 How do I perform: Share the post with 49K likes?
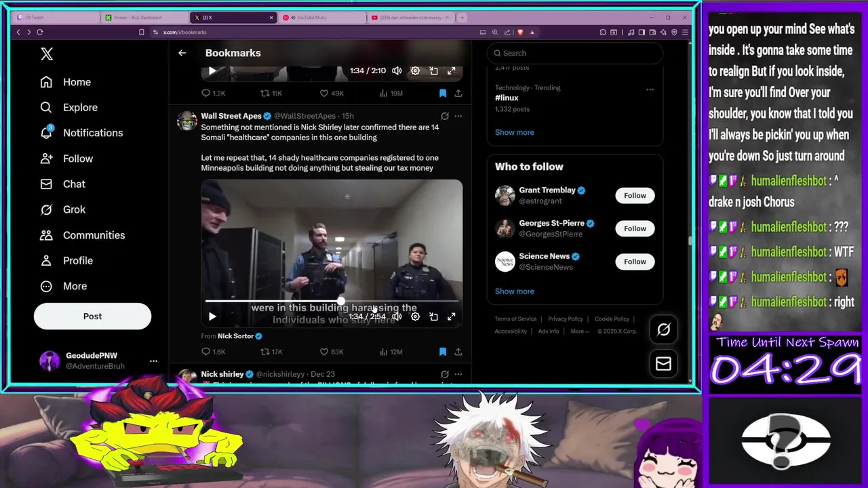coord(458,94)
